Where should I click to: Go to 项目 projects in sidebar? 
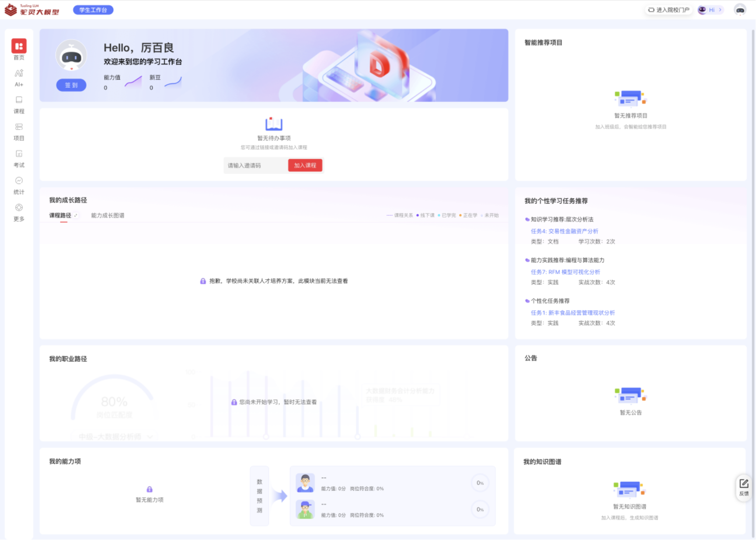(19, 127)
